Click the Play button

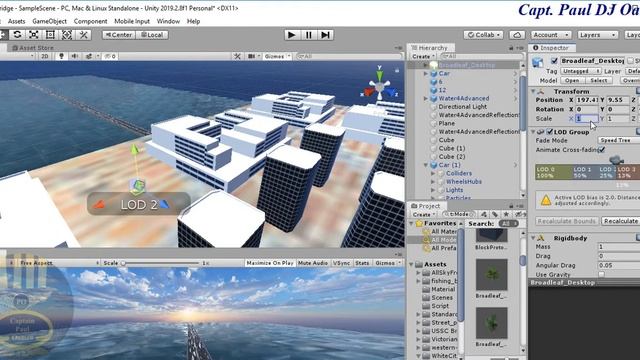(291, 35)
